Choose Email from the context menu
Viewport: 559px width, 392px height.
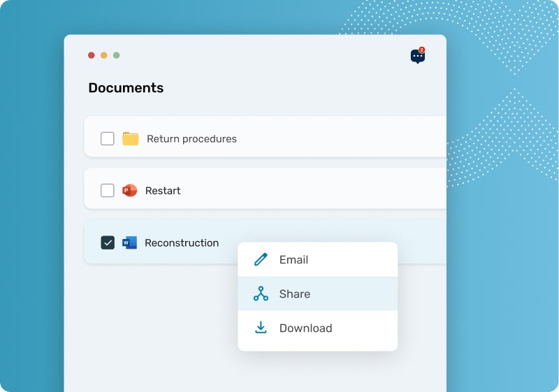[x=318, y=259]
